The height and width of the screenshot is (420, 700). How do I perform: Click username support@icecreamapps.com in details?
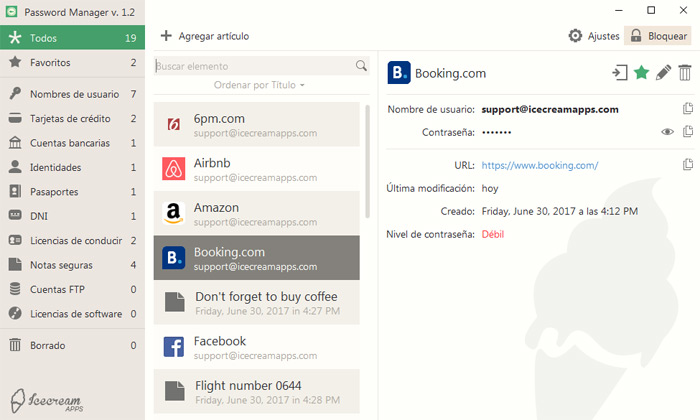point(550,110)
